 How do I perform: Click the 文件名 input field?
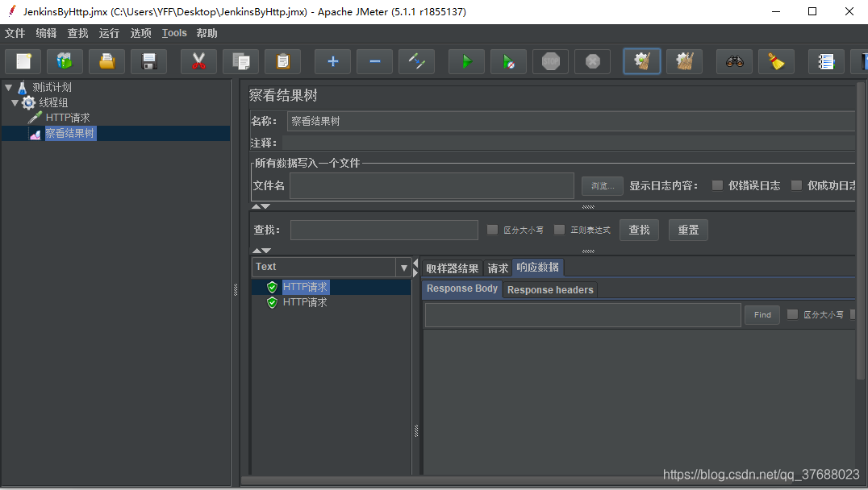coord(432,186)
